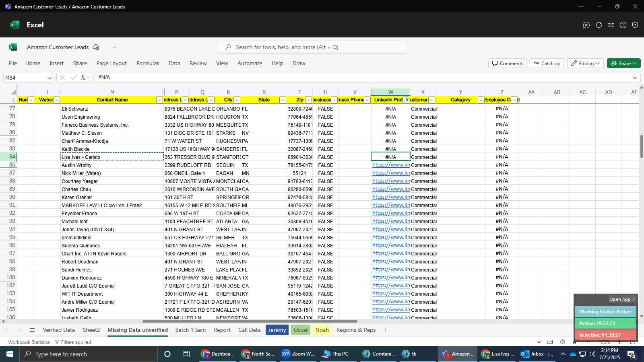Open the notification center icon
This screenshot has width=644, height=362.
point(632,354)
